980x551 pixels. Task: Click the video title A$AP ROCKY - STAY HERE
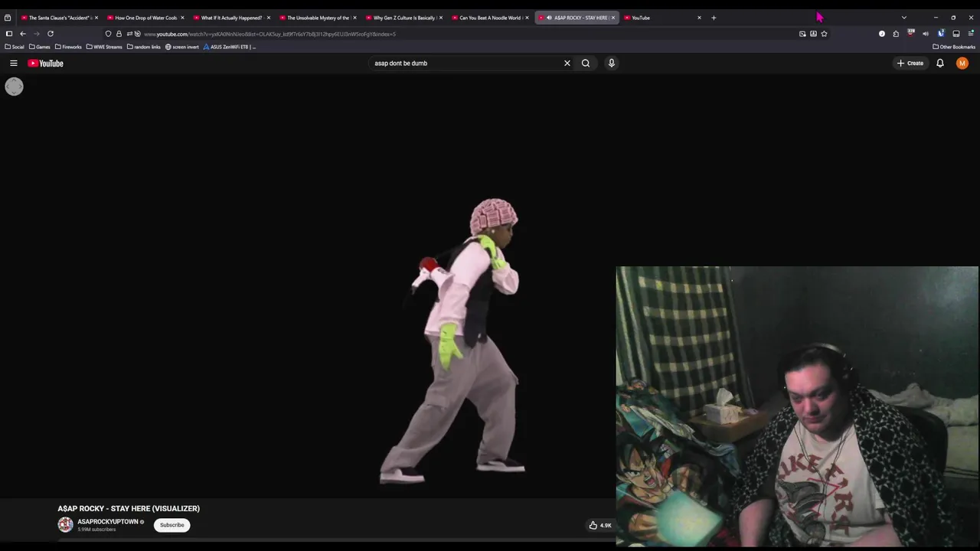[x=129, y=508]
